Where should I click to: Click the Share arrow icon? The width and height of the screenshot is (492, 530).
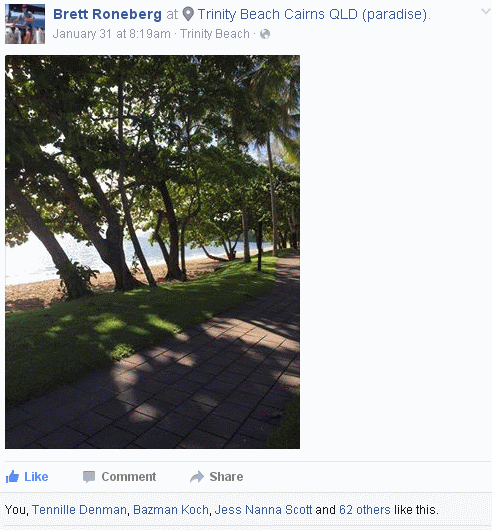click(197, 477)
